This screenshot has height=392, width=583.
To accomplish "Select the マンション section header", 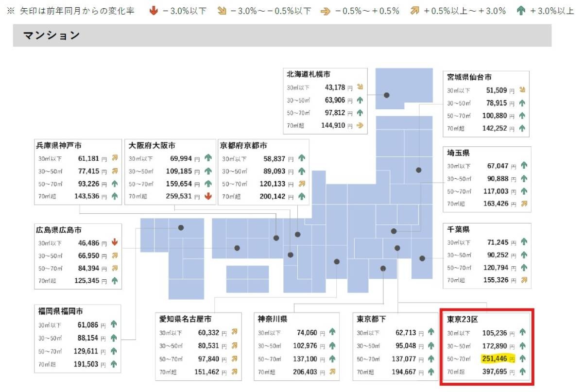I will click(x=51, y=35).
